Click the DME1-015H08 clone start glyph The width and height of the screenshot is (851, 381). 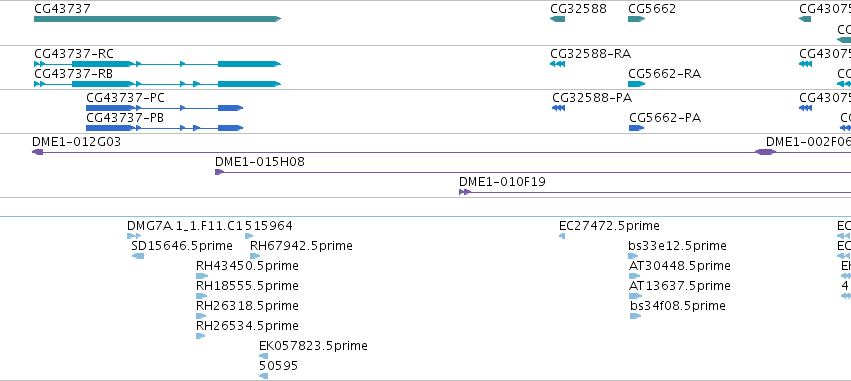(x=219, y=172)
